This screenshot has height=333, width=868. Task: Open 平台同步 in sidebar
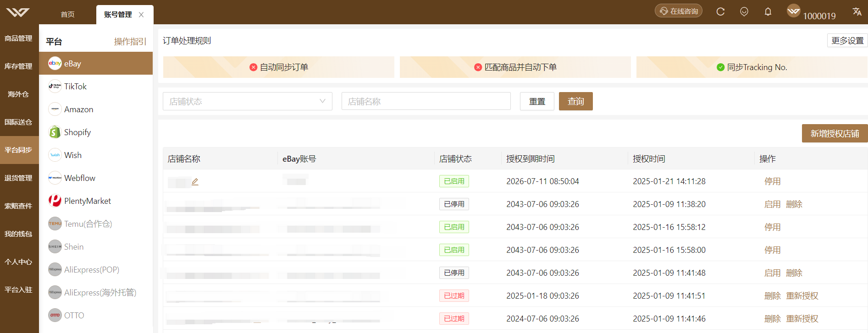18,150
